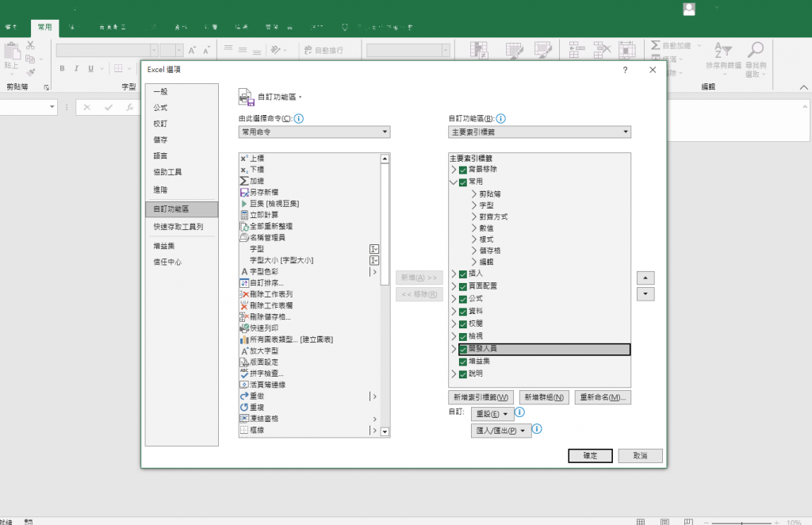
Task: Uncheck the 頁面配置 tab checkbox
Action: [x=463, y=286]
